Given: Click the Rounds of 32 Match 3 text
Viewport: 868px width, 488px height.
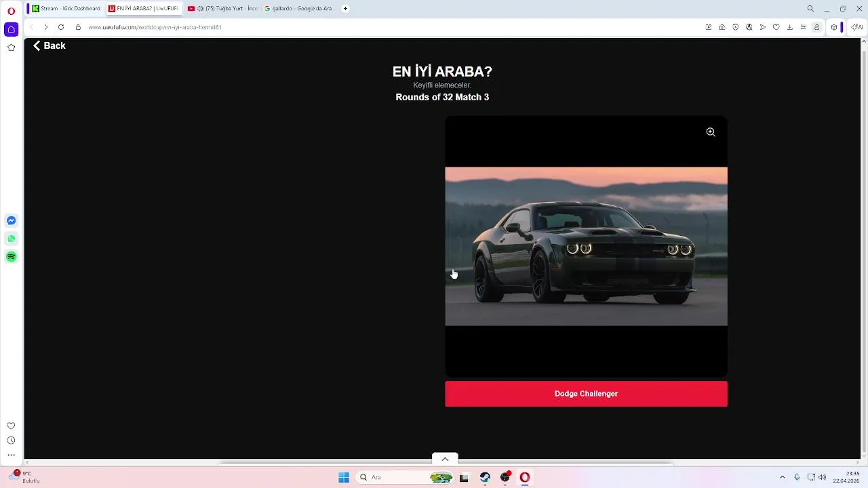Looking at the screenshot, I should click(442, 97).
